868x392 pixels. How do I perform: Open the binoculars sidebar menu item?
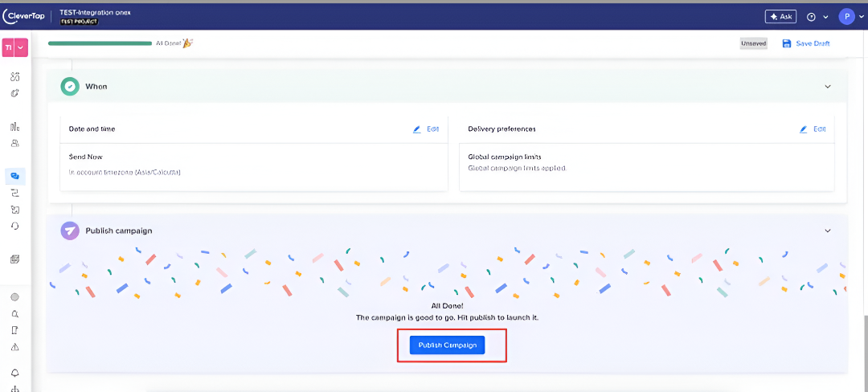pos(15,77)
